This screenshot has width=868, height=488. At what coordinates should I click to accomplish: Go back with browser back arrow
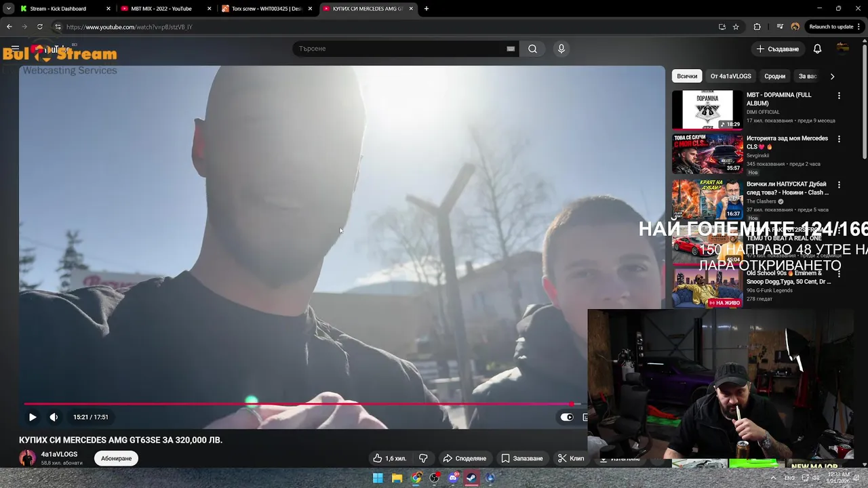[x=9, y=27]
